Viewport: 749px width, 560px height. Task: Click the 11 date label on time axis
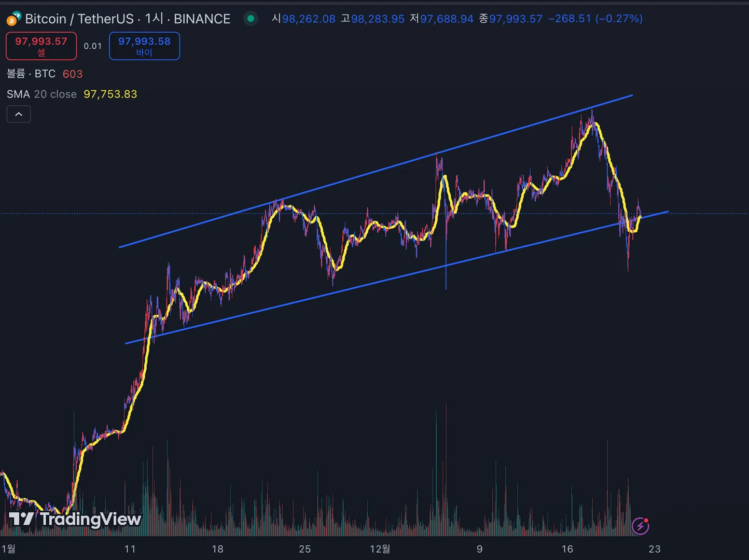click(130, 549)
